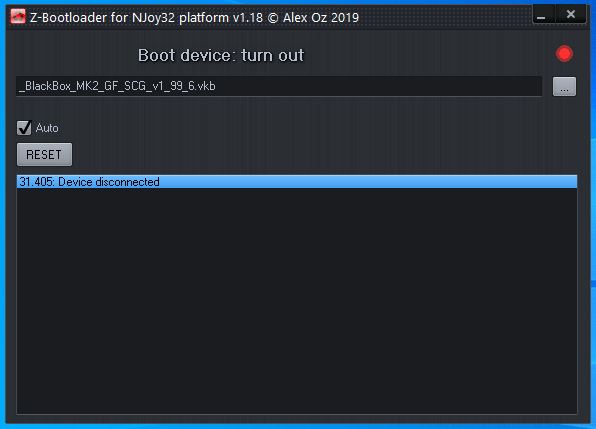
Task: Click the 31.405 timestamp in the log
Action: click(37, 182)
